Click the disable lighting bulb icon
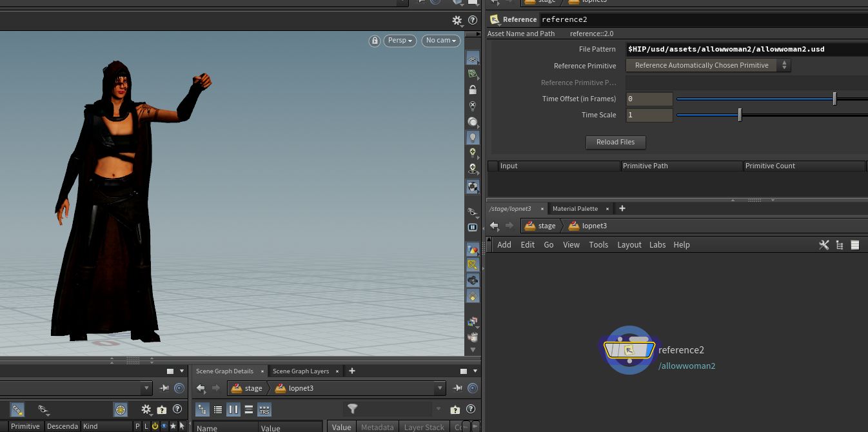 click(473, 106)
